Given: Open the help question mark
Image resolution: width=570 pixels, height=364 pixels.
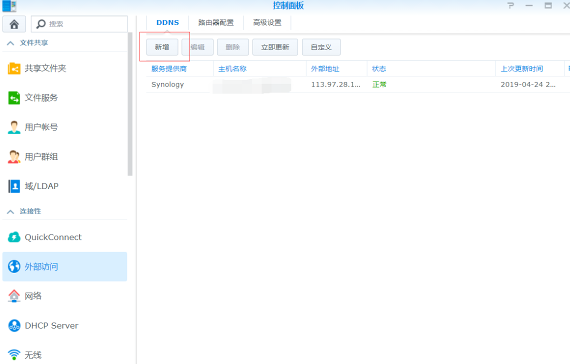Looking at the screenshot, I should pos(511,5).
